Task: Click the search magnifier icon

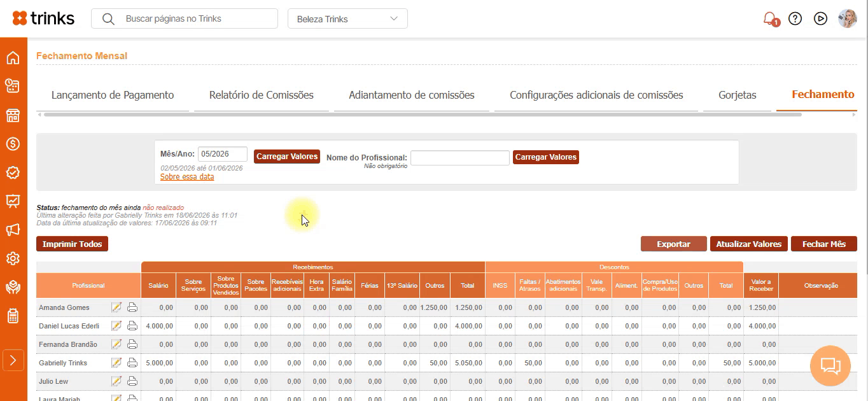Action: click(108, 19)
